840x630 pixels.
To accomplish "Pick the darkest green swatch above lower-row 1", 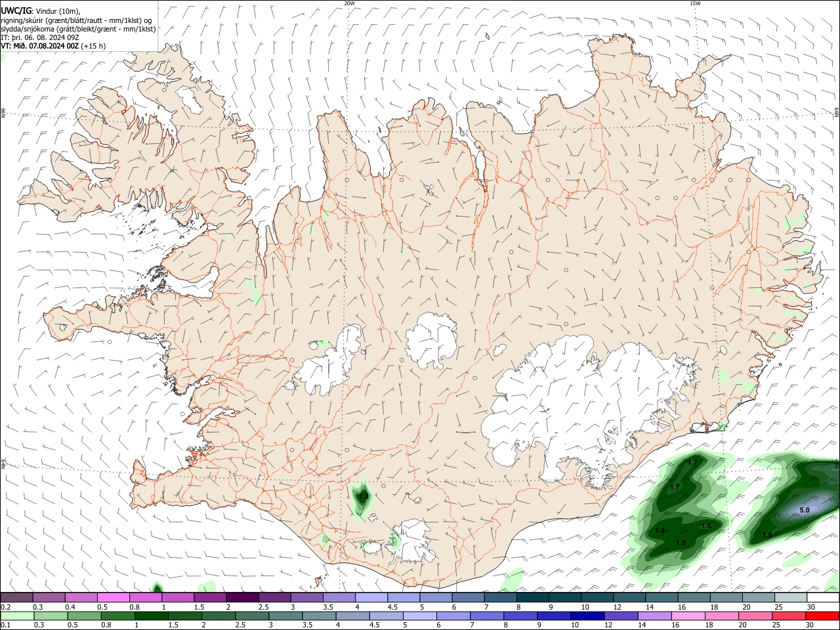I will tap(151, 616).
